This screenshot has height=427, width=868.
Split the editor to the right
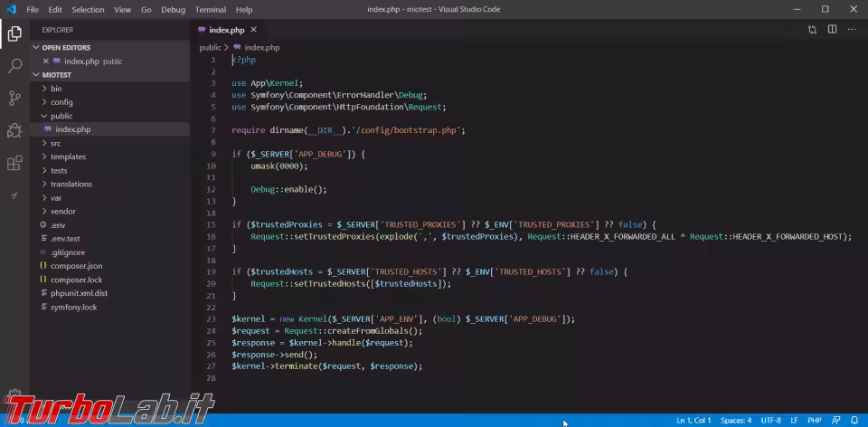(833, 30)
